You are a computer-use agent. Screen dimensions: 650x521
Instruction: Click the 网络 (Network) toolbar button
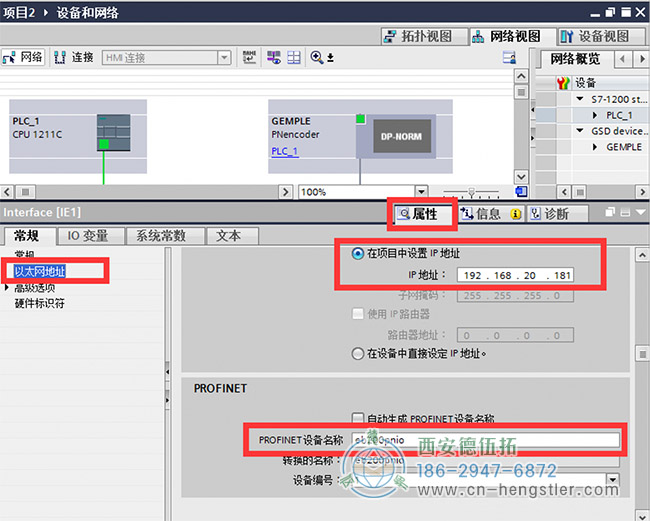pos(23,57)
